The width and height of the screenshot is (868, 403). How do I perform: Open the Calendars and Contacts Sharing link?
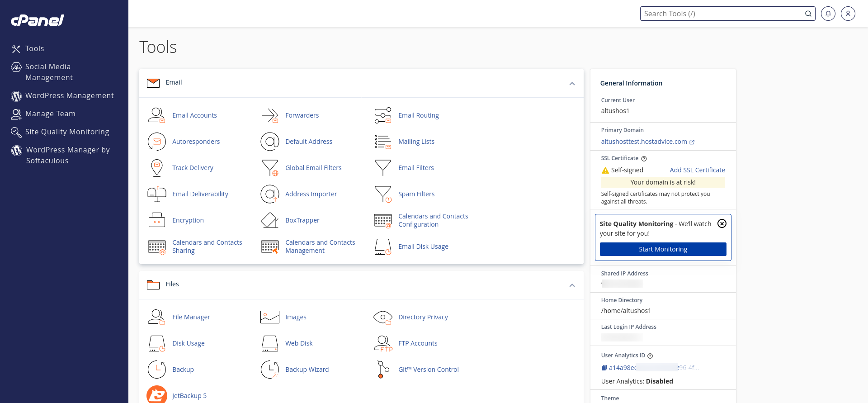(207, 247)
